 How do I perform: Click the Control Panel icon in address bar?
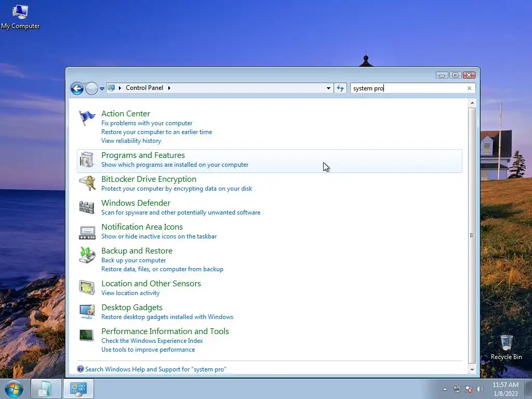point(111,88)
